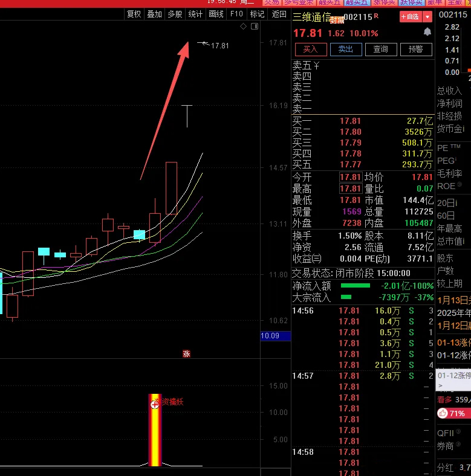The width and height of the screenshot is (471, 476).
Task: Click the 10.09 price axis marker
Action: click(276, 336)
